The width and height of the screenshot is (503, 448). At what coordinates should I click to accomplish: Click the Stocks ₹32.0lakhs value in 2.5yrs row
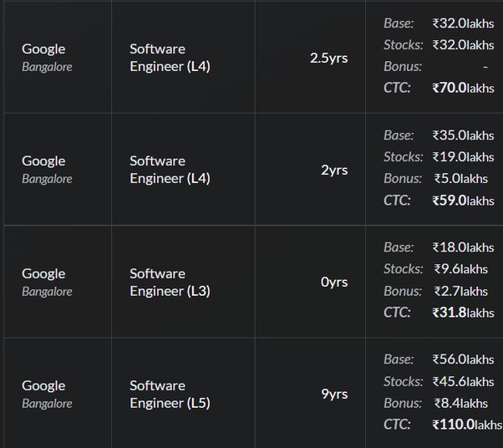click(463, 45)
